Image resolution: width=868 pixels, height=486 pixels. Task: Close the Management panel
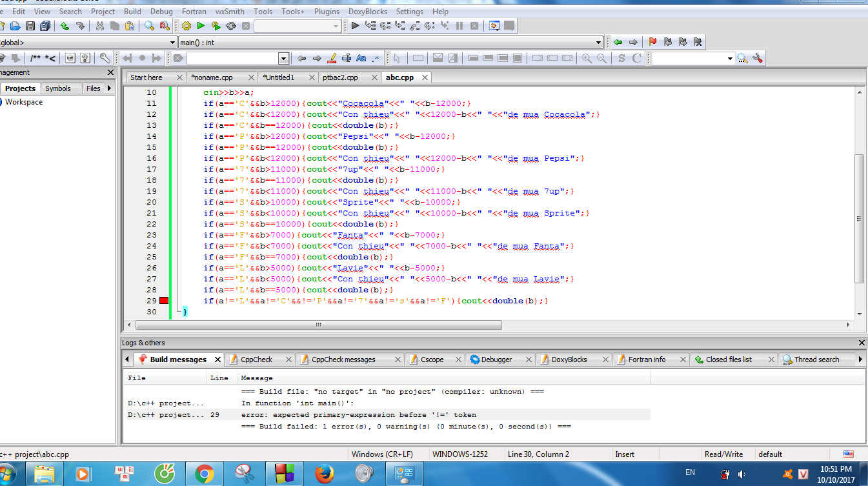pos(110,72)
